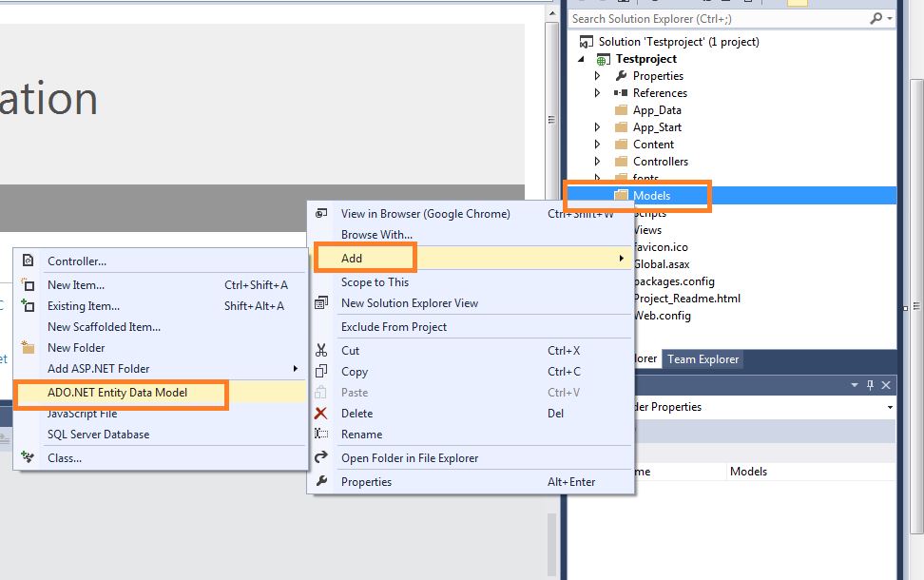Select the App_Start folder icon

(621, 127)
